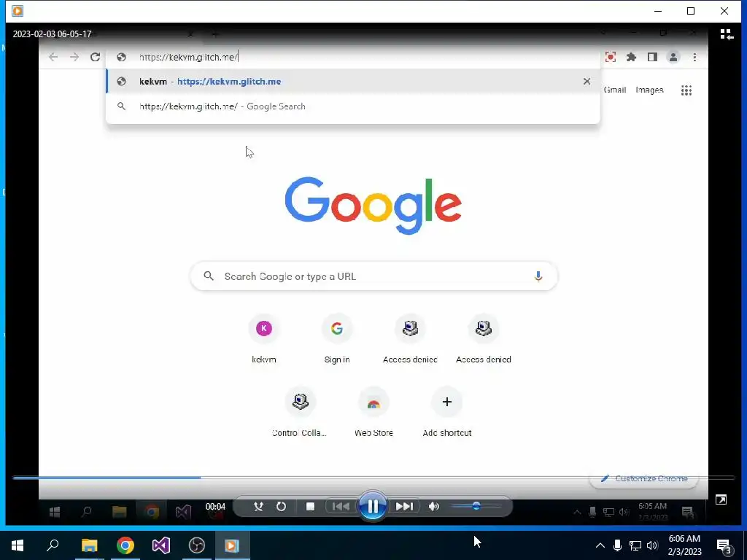Open network status tray icon

point(635,545)
